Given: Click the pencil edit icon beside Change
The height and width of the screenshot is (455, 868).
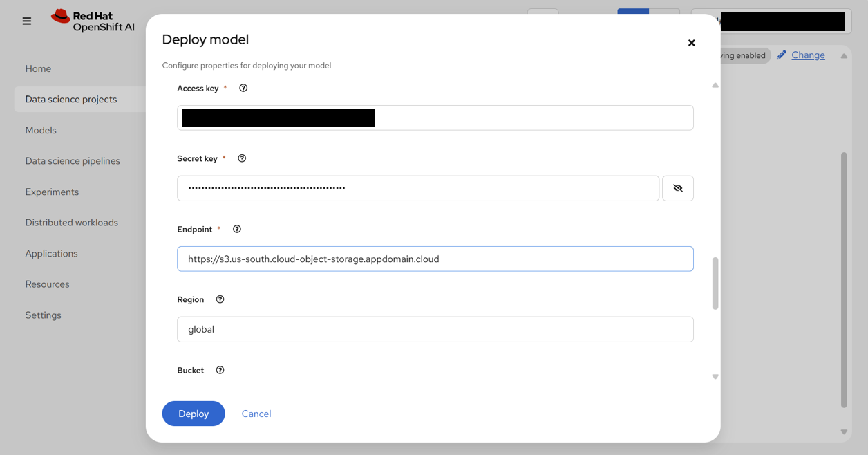Looking at the screenshot, I should 782,55.
